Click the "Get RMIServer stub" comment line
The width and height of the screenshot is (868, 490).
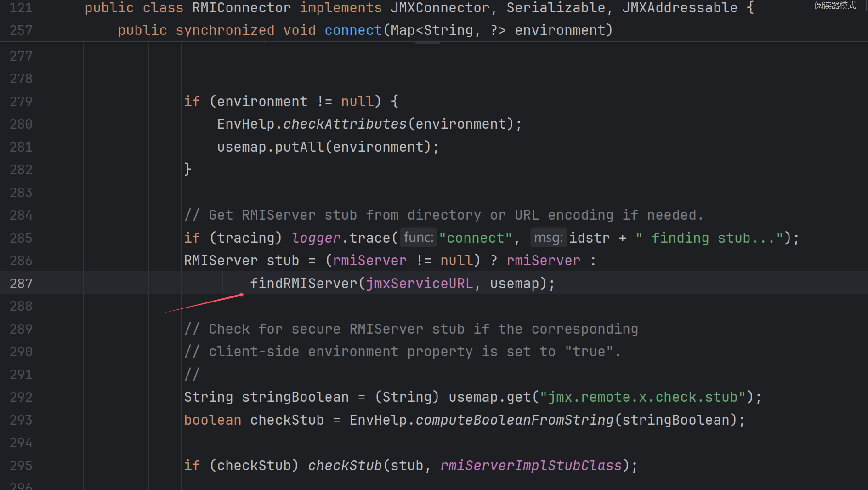pos(443,215)
